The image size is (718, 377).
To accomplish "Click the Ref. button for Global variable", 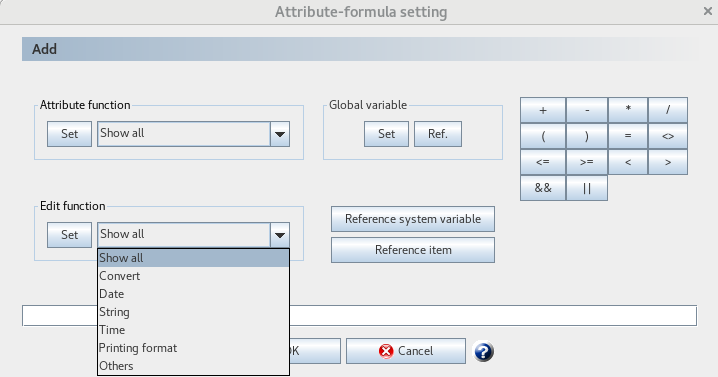I will click(438, 134).
